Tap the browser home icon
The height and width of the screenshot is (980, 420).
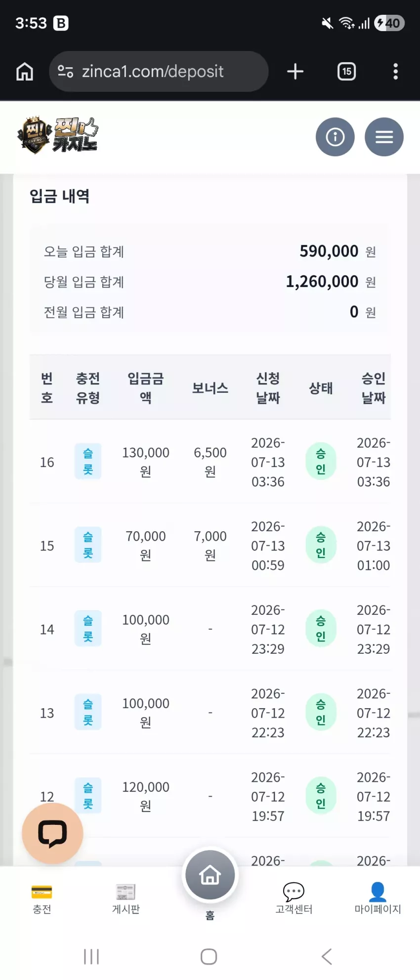(25, 72)
